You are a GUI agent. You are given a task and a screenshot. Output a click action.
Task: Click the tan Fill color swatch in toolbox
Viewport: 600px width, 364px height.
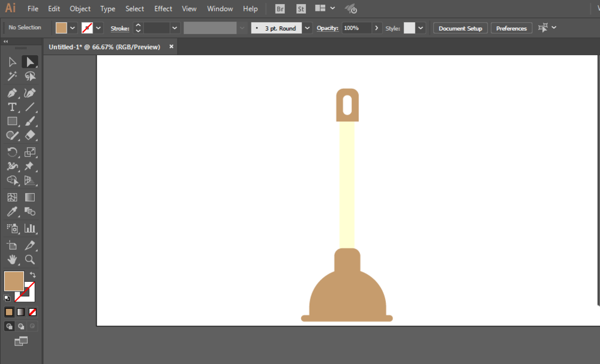(14, 281)
